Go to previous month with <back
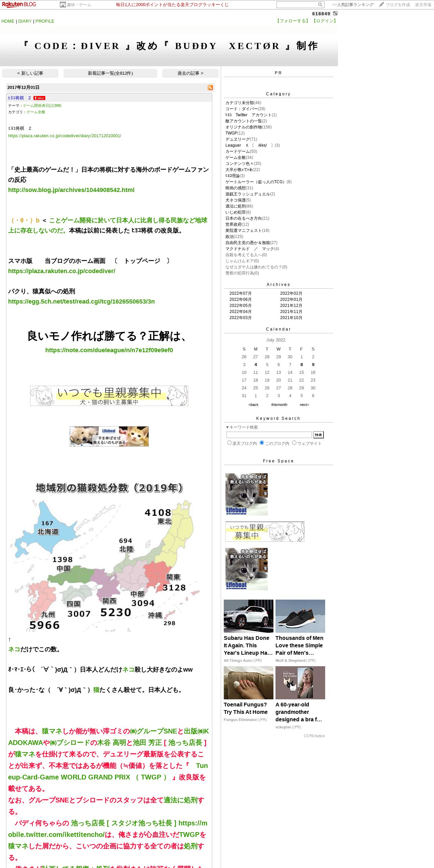Image resolution: width=434 pixels, height=868 pixels. [x=253, y=405]
